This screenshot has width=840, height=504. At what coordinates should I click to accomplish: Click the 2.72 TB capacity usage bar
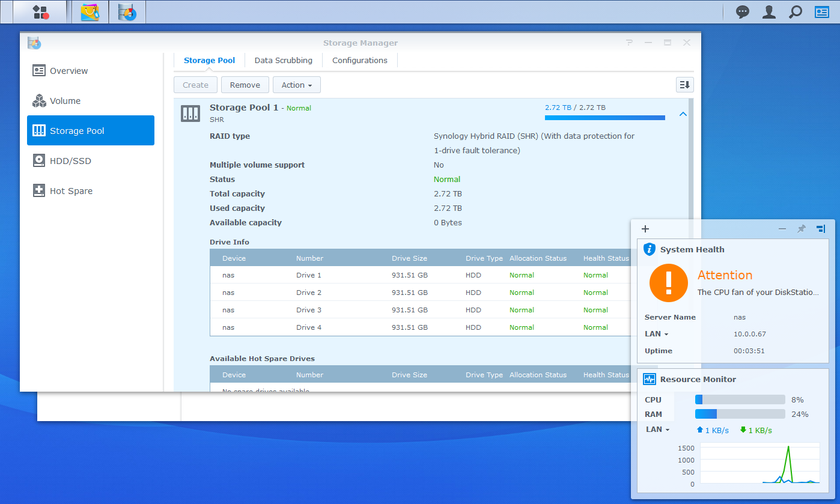click(x=604, y=118)
